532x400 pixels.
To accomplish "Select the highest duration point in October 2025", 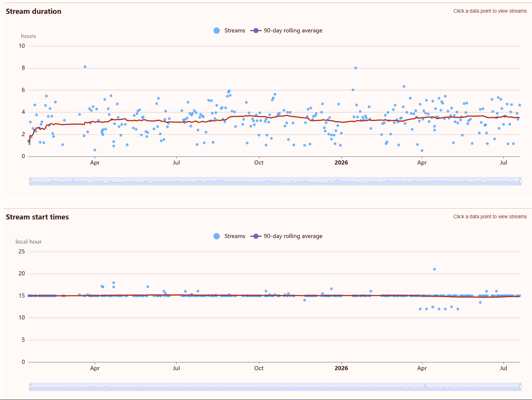I will coord(275,94).
